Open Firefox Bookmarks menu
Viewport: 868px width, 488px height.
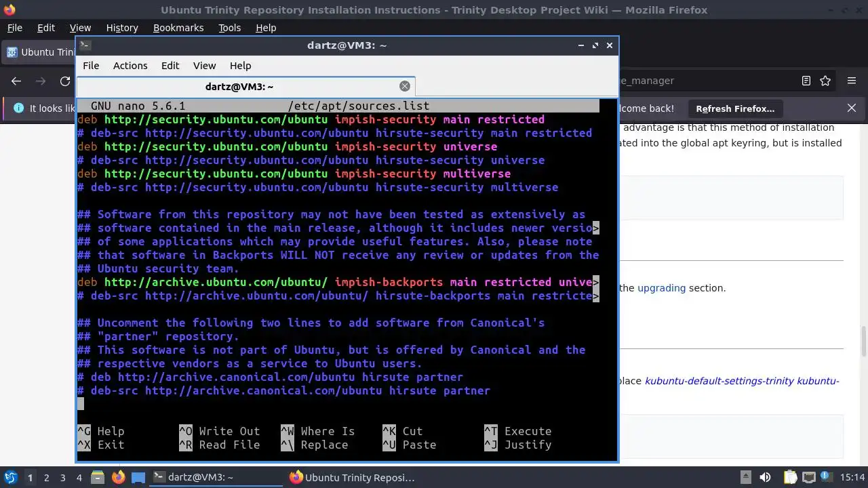coord(178,28)
